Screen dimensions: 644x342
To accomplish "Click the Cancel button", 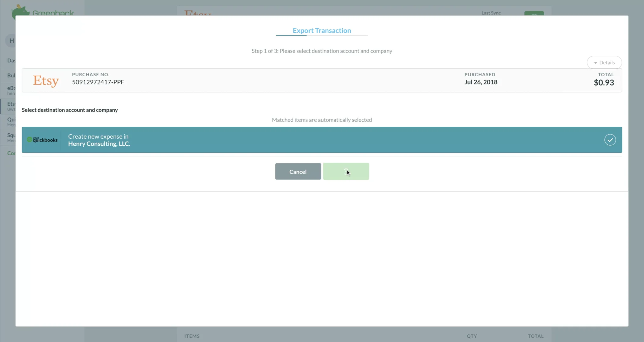I will coord(298,172).
